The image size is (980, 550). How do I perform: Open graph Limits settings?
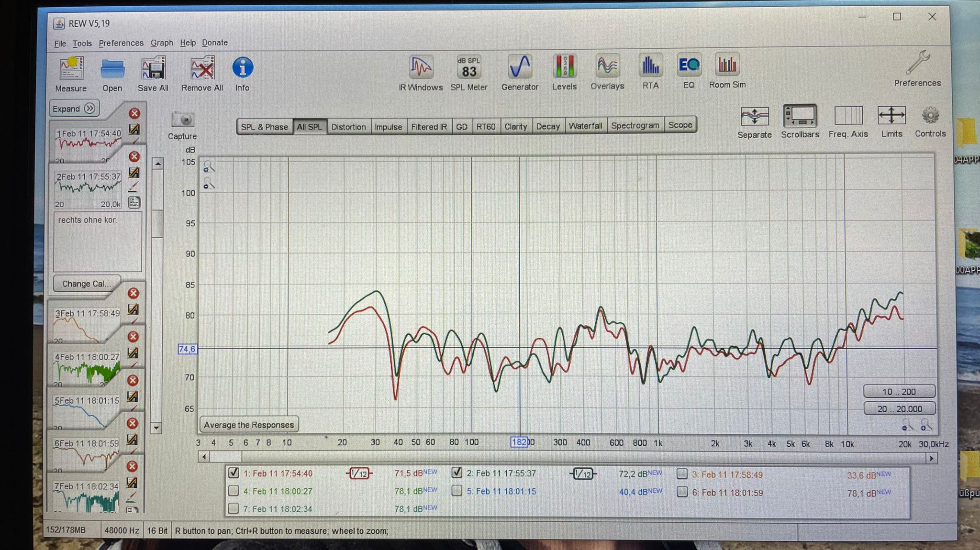coord(891,116)
